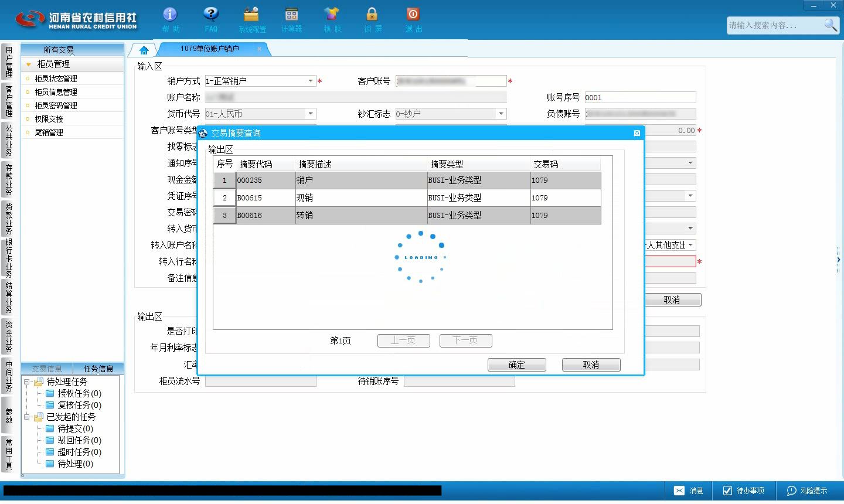Click the 摘要描述 column header
844x504 pixels.
[x=361, y=164]
